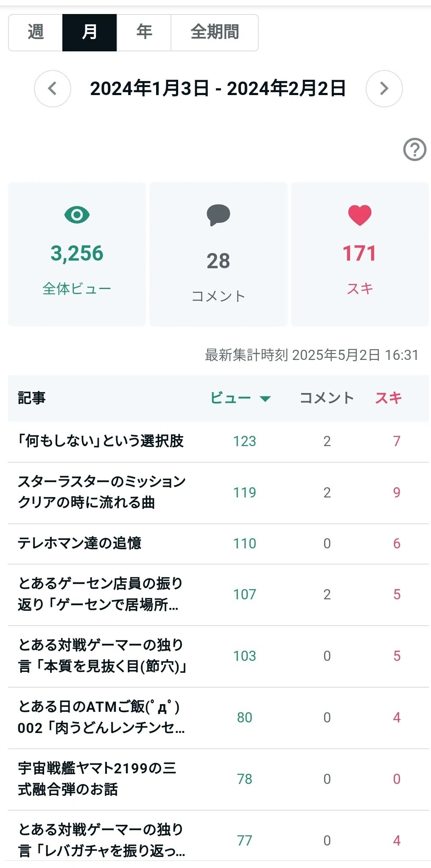Screen dimensions: 431x868
Task: Click the pink heart likes icon
Action: 360,215
